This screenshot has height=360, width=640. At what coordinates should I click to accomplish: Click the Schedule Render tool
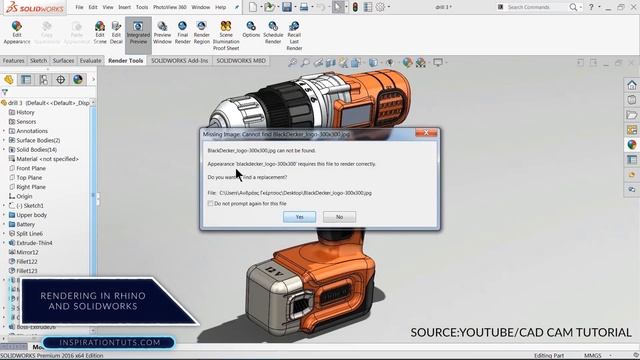pyautogui.click(x=273, y=32)
